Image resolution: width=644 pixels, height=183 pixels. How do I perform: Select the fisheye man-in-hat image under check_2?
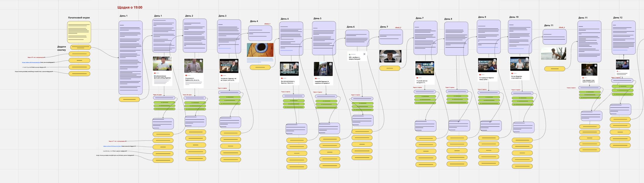tap(390, 56)
